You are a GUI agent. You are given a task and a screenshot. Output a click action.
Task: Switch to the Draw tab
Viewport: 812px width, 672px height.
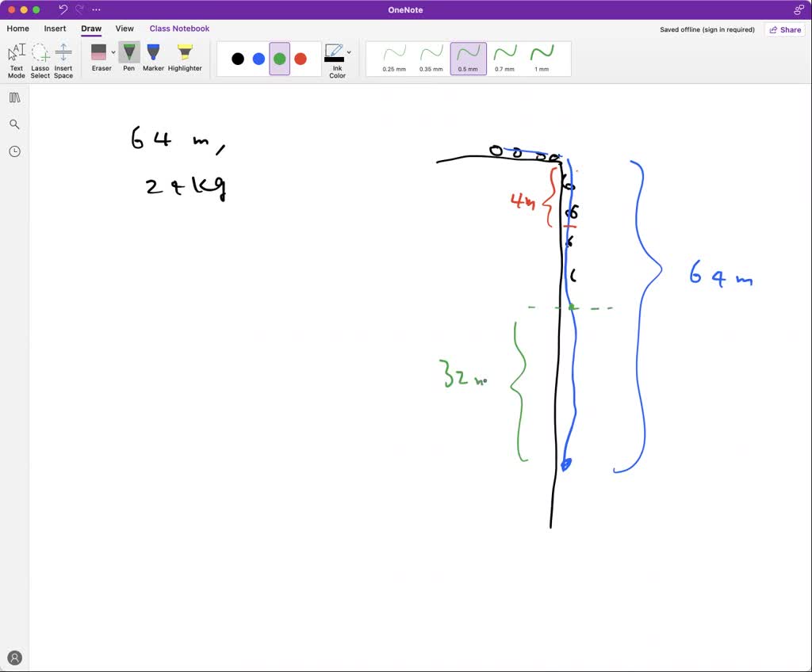click(x=90, y=29)
